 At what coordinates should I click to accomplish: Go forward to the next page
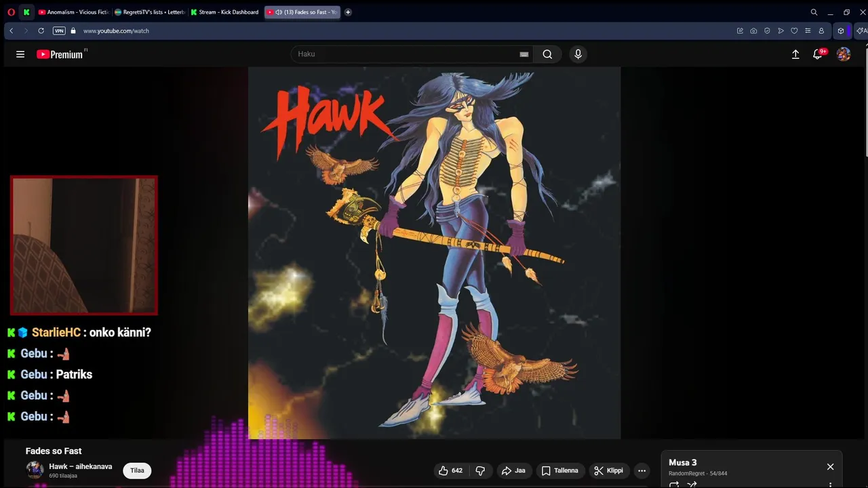26,30
